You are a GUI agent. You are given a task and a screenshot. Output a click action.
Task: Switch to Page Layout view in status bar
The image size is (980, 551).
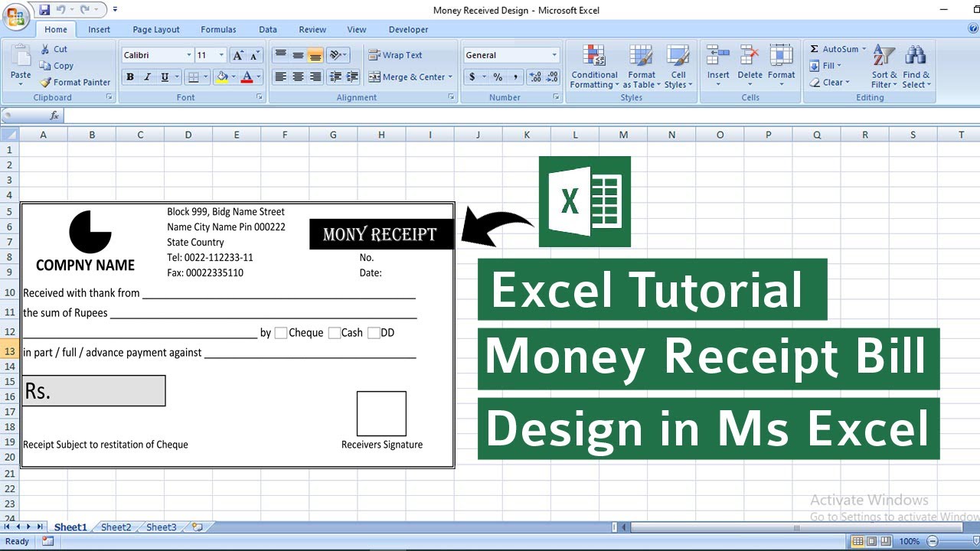click(872, 542)
